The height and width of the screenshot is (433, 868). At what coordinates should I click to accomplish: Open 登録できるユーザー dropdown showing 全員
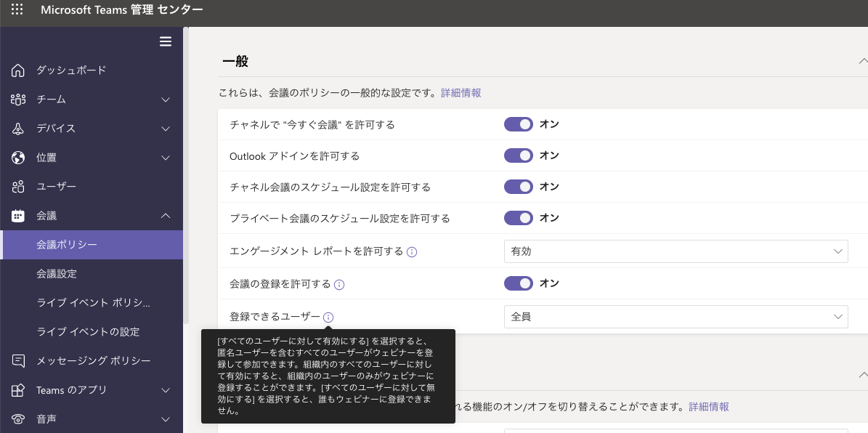(676, 317)
